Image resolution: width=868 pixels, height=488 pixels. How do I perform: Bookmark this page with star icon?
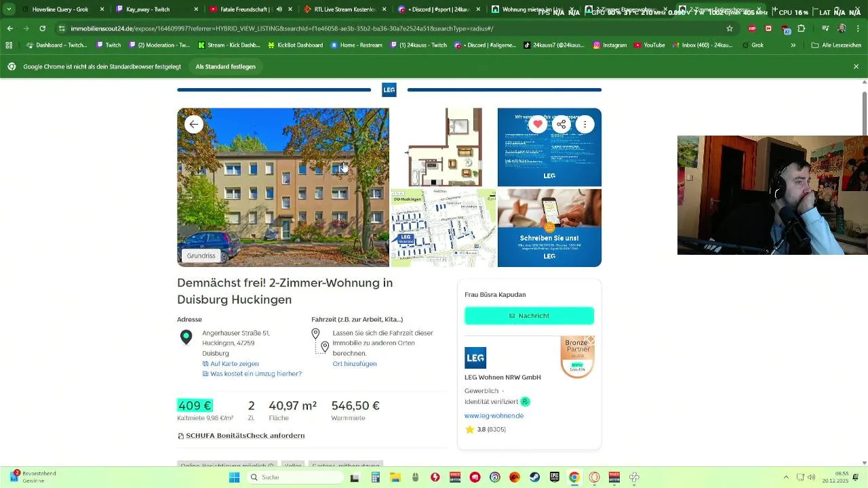pos(730,28)
